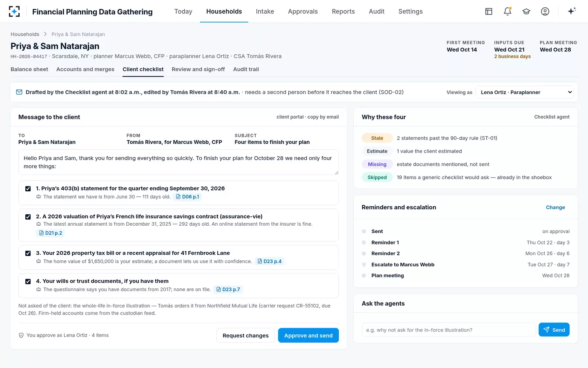Change reminders and escalation schedule
The height and width of the screenshot is (368, 588).
point(555,207)
